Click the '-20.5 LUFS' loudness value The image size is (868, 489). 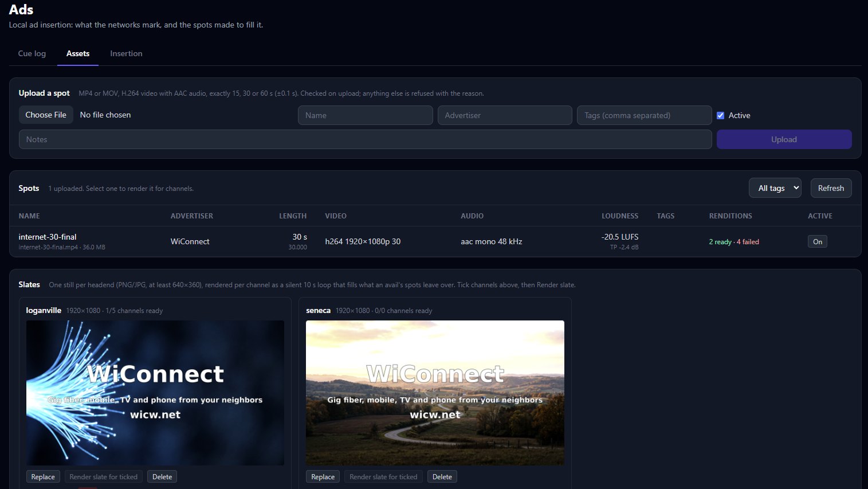coord(620,237)
